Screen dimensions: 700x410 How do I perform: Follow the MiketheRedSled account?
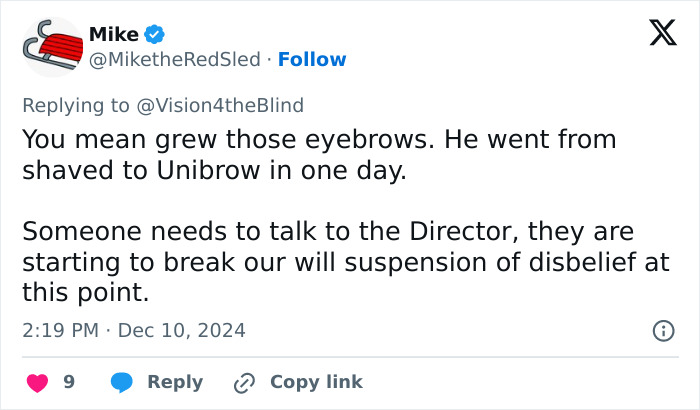(x=312, y=59)
